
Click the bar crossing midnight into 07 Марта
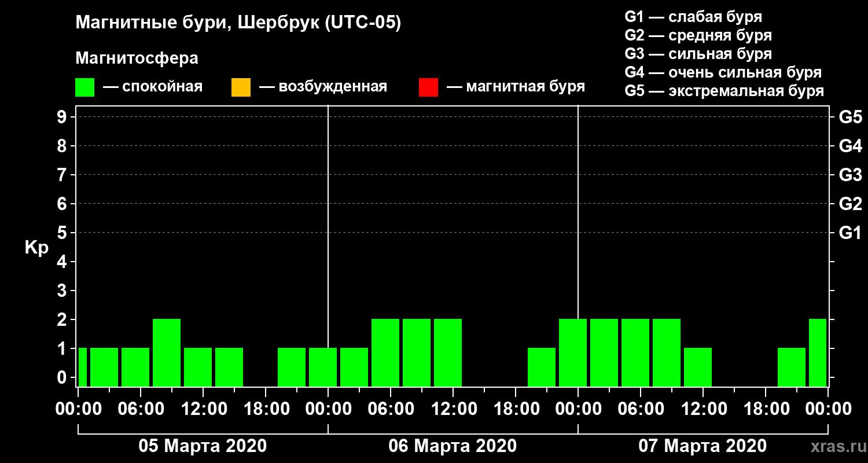pos(573,352)
